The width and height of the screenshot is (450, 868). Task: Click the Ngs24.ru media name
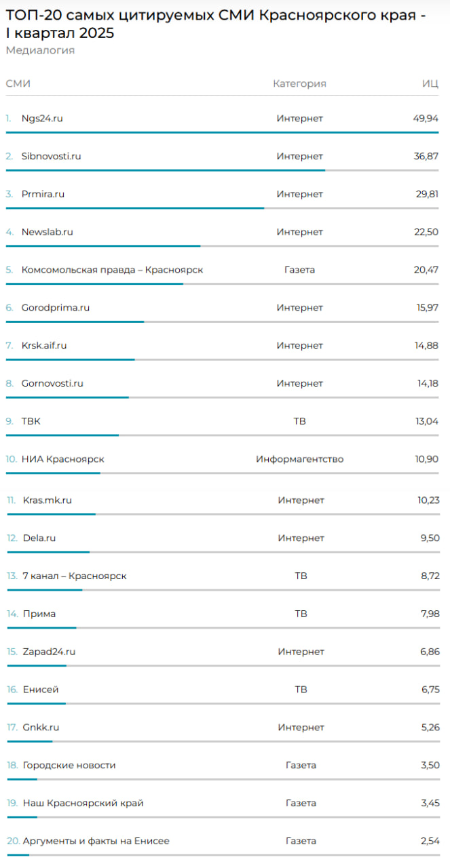[x=42, y=119]
